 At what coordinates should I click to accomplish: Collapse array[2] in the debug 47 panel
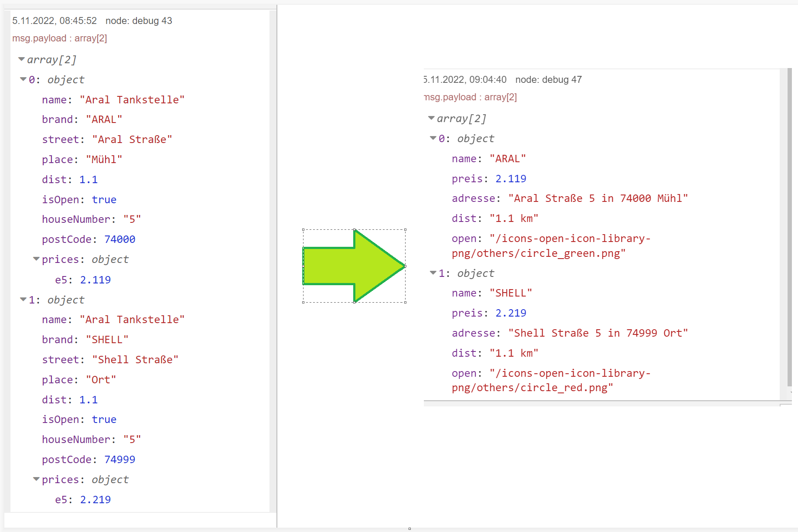pyautogui.click(x=431, y=118)
